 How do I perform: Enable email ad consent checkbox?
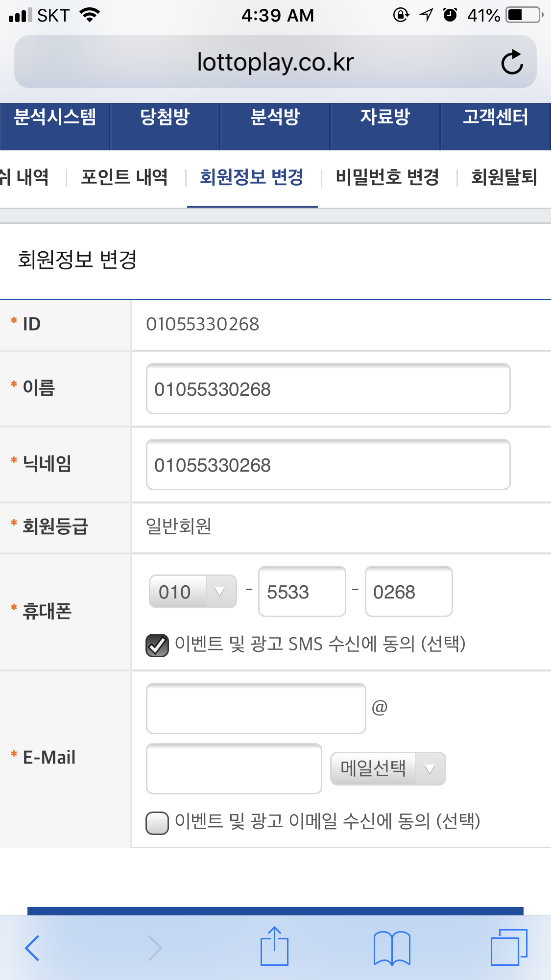point(157,823)
